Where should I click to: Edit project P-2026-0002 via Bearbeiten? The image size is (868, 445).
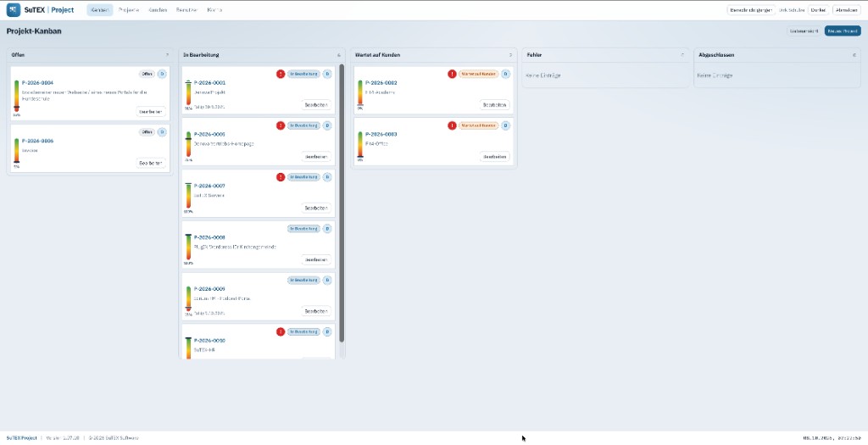(494, 104)
